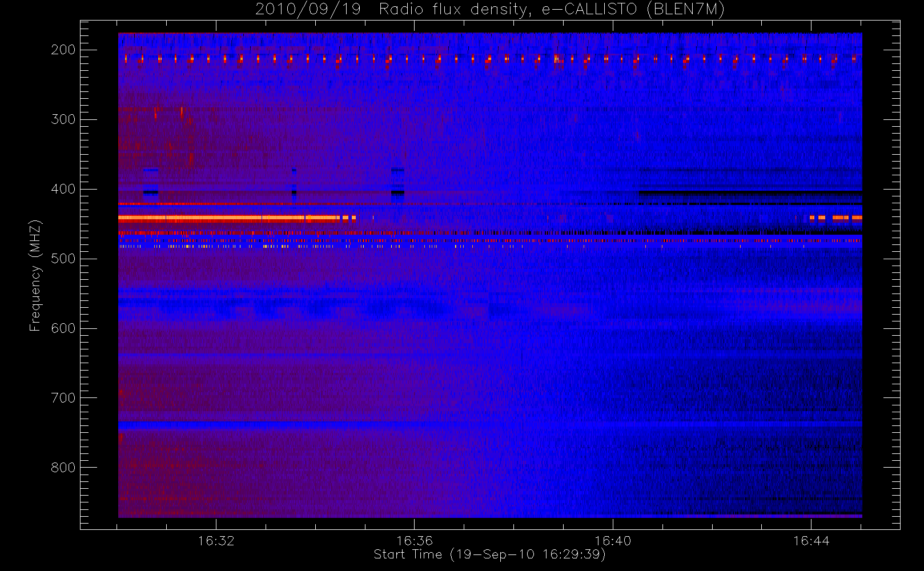Select the 400 frequency tick label
The width and height of the screenshot is (924, 571).
(63, 189)
